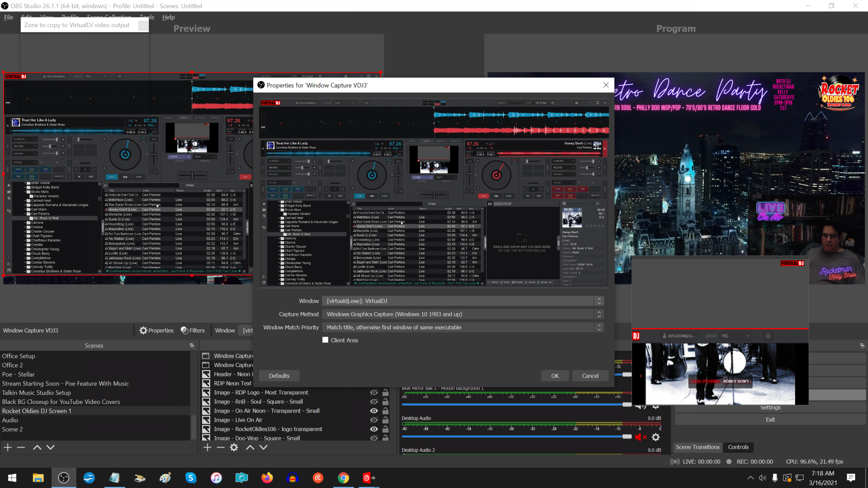Remove selected scene using the minus icon
The image size is (868, 488).
(x=21, y=447)
